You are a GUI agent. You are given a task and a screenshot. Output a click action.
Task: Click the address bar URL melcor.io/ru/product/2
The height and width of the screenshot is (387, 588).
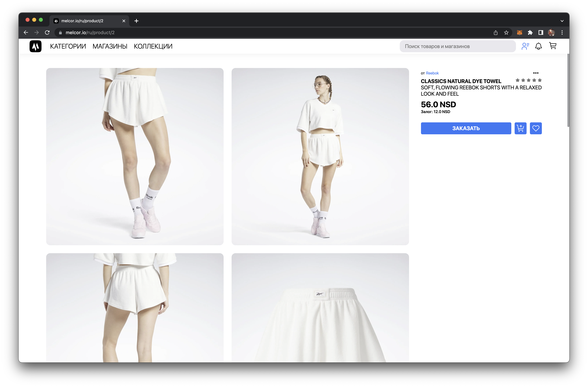tap(90, 32)
